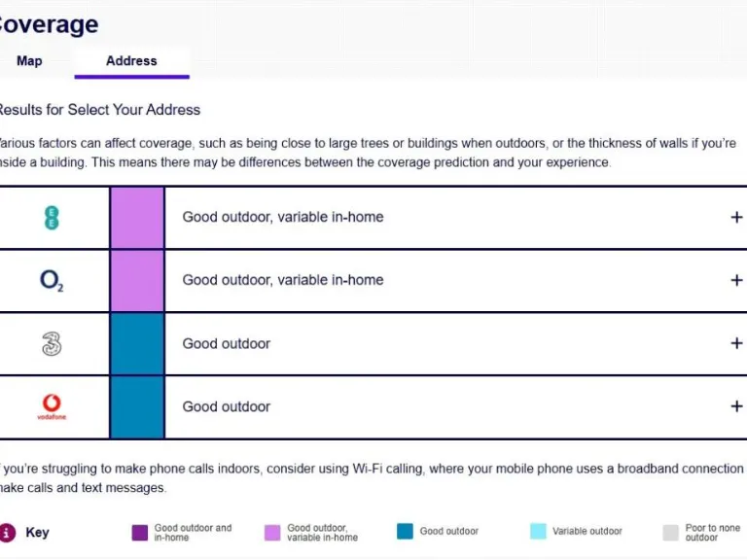Screen dimensions: 747x560
Task: Click the Three network logo
Action: pyautogui.click(x=52, y=343)
